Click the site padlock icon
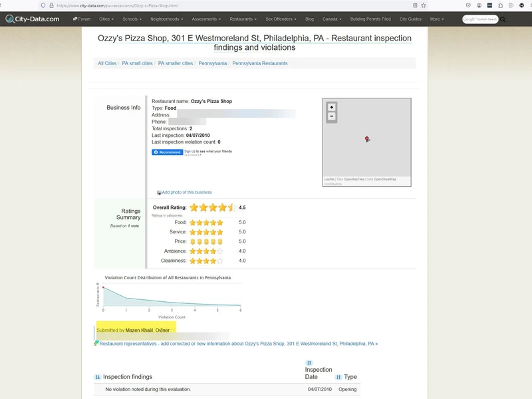The height and width of the screenshot is (399, 532). tap(52, 5)
